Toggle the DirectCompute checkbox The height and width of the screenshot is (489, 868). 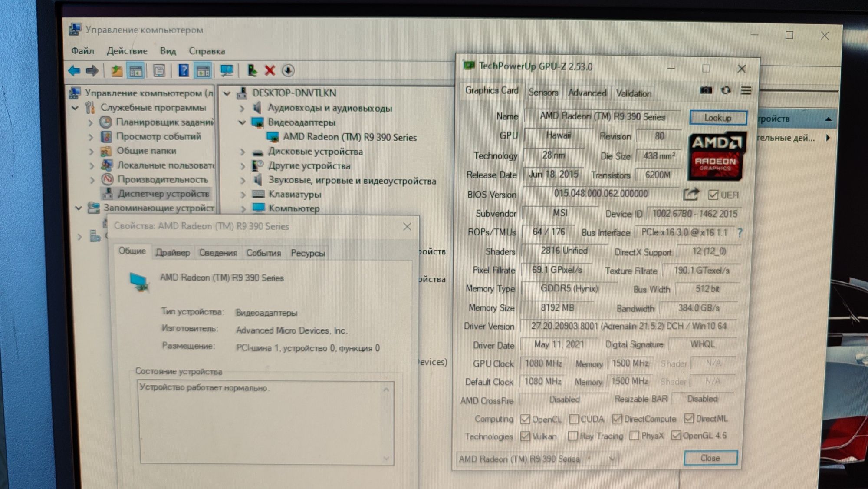pos(617,419)
